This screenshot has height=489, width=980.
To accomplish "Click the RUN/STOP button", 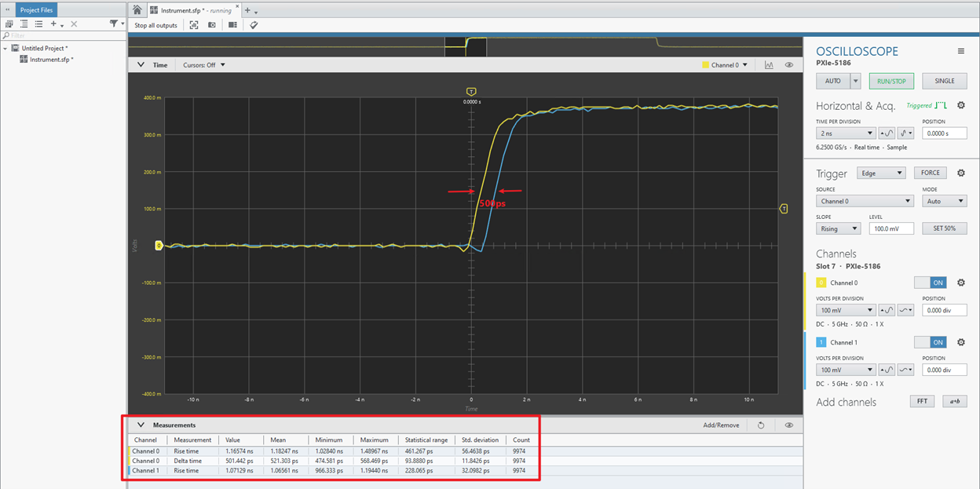I will [891, 81].
